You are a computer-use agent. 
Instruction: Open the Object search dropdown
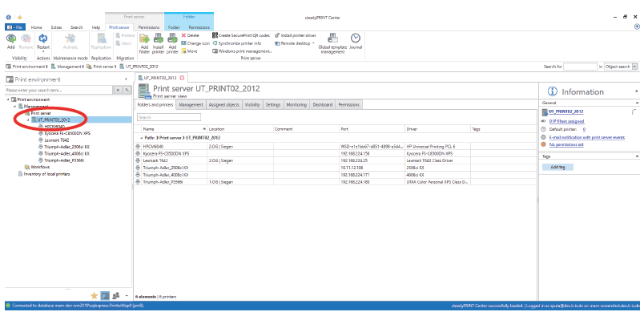[635, 67]
